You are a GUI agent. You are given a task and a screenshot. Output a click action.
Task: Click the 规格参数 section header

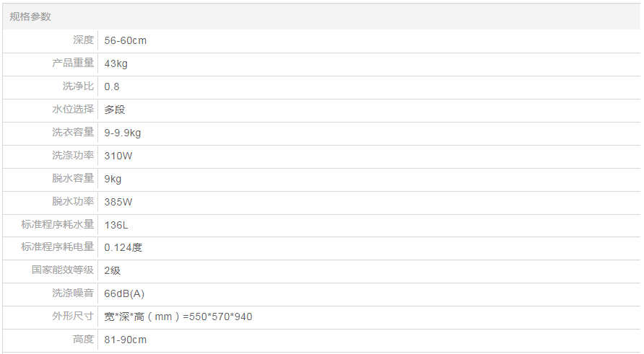[30, 17]
